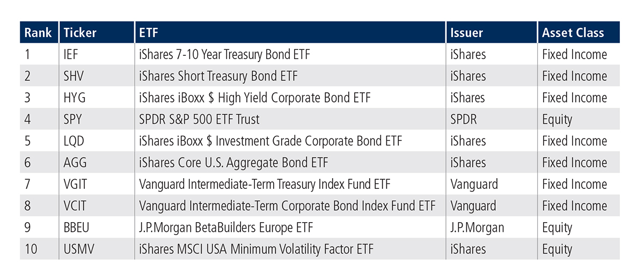
Task: Click the SPDR issuer cell
Action: (465, 119)
